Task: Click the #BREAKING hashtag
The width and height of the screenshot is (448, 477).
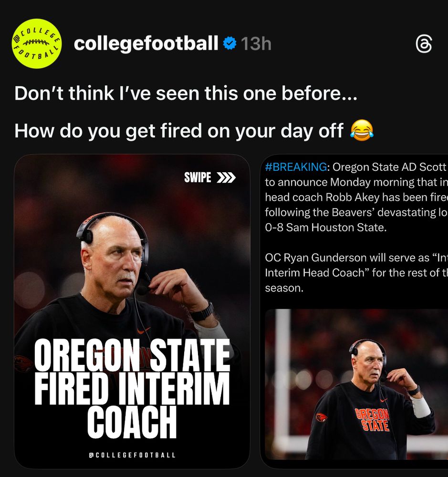Action: click(296, 167)
